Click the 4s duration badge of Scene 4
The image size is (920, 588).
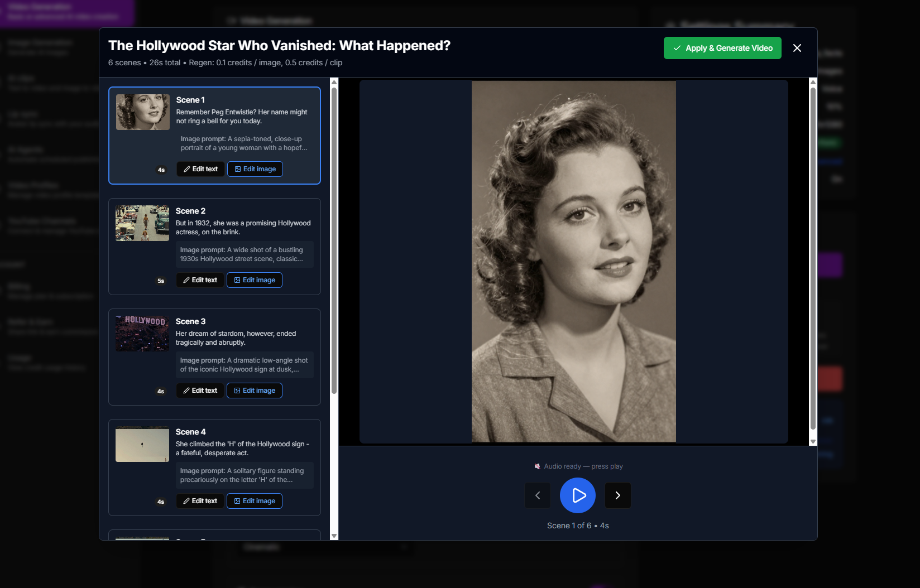[x=161, y=502]
